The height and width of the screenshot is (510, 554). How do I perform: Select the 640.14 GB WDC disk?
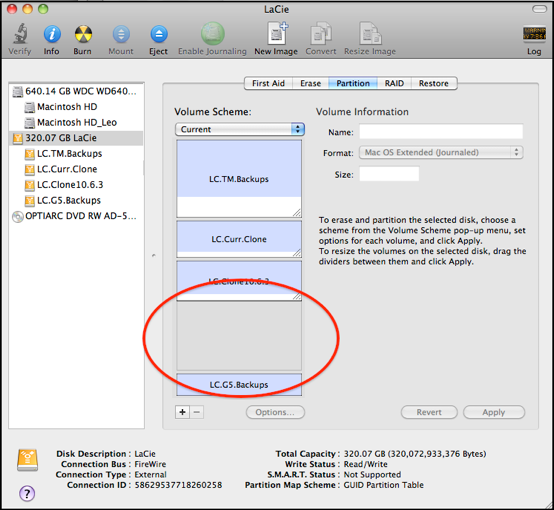76,91
